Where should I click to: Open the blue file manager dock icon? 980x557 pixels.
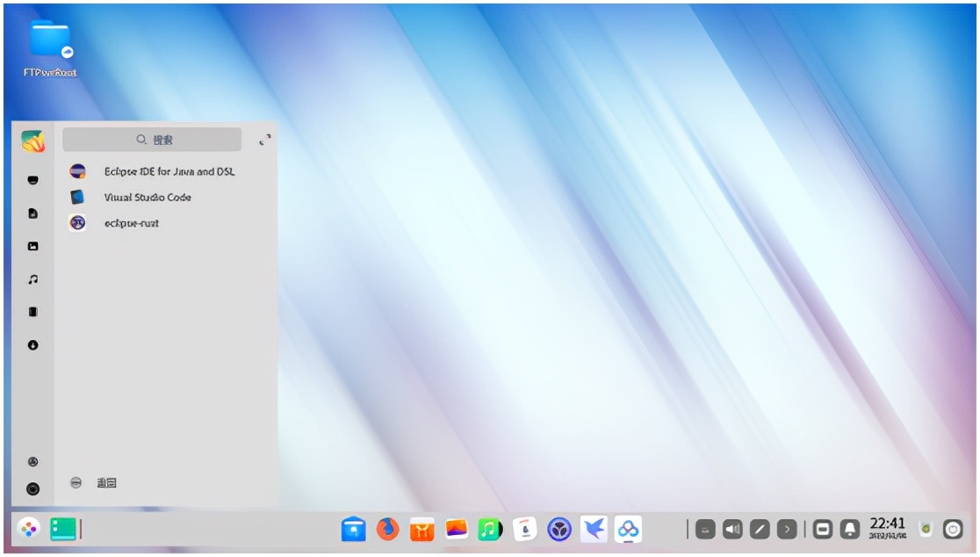click(353, 529)
